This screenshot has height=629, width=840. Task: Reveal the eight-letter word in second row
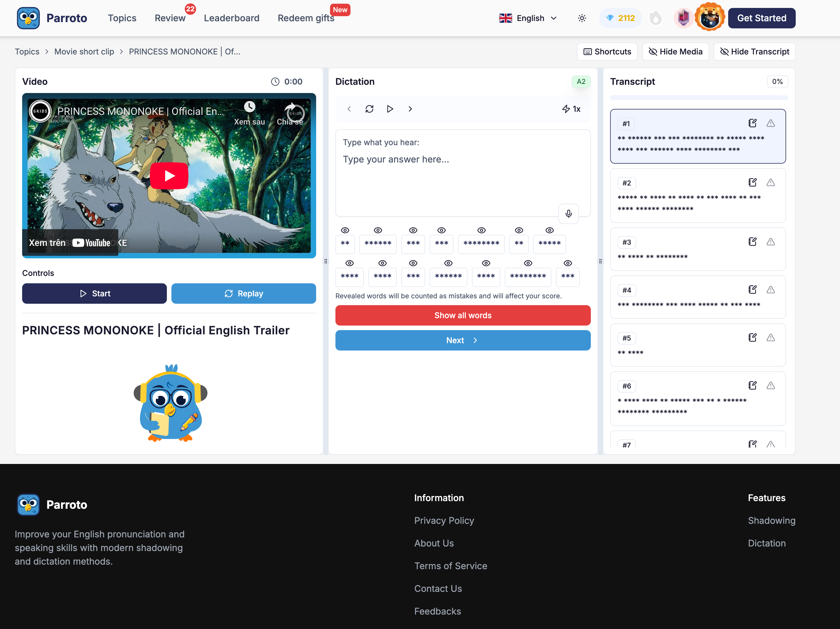(528, 263)
